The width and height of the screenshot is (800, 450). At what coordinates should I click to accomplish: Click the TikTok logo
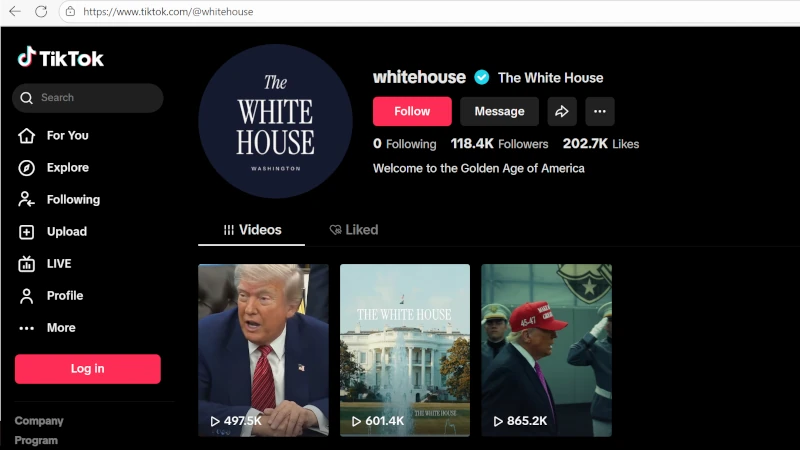[x=60, y=58]
